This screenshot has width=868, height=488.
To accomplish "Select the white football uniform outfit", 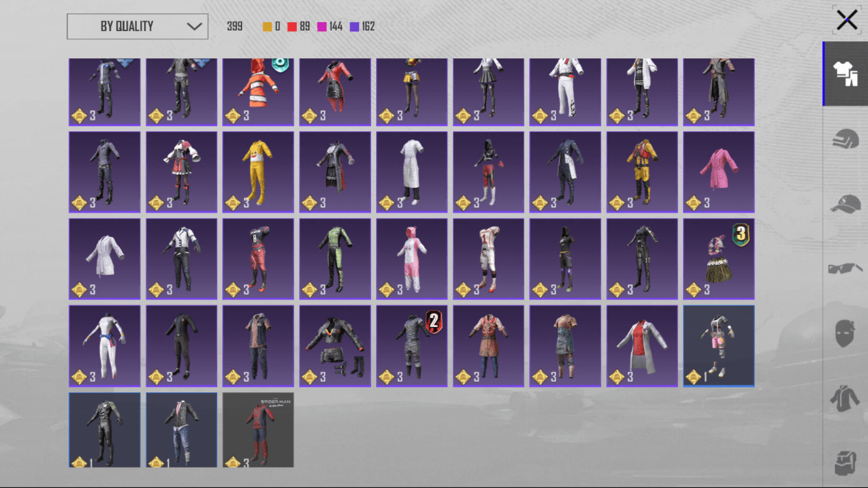I will [489, 259].
